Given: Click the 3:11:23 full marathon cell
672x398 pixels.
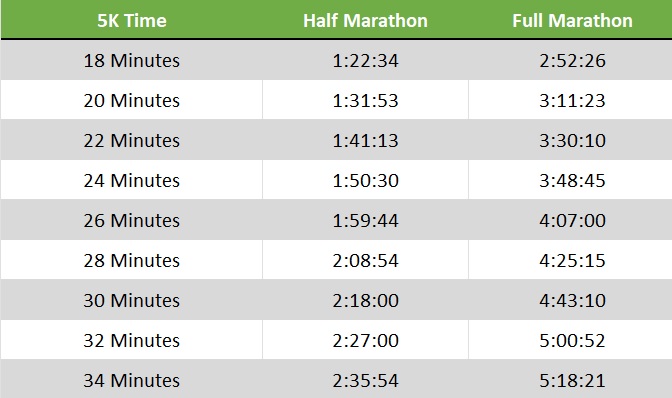Looking at the screenshot, I should [x=572, y=100].
